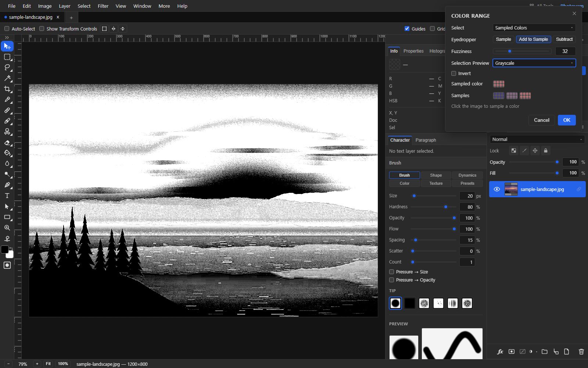Open the Selection Preview Grayscale dropdown
This screenshot has height=368, width=588.
pos(534,63)
